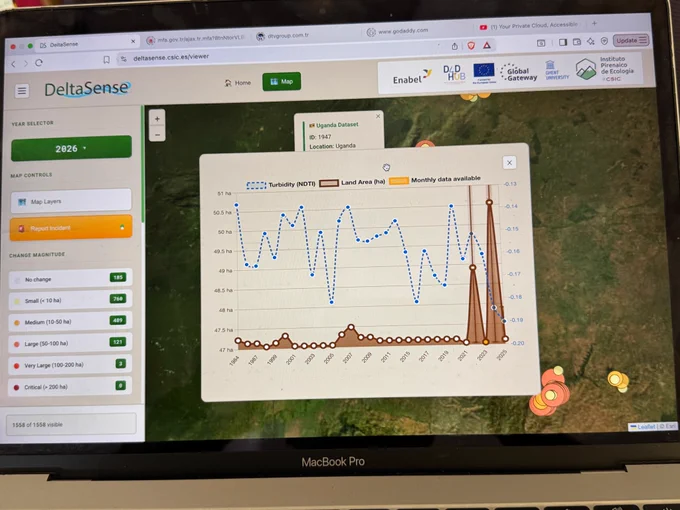This screenshot has width=680, height=510.
Task: Open the Brave main menu beside Update
Action: (643, 40)
